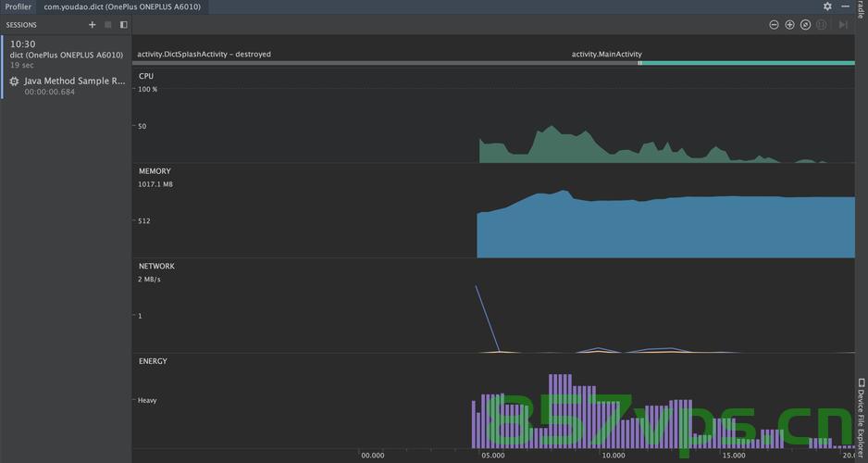Zoom out the profiler timeline

[774, 24]
